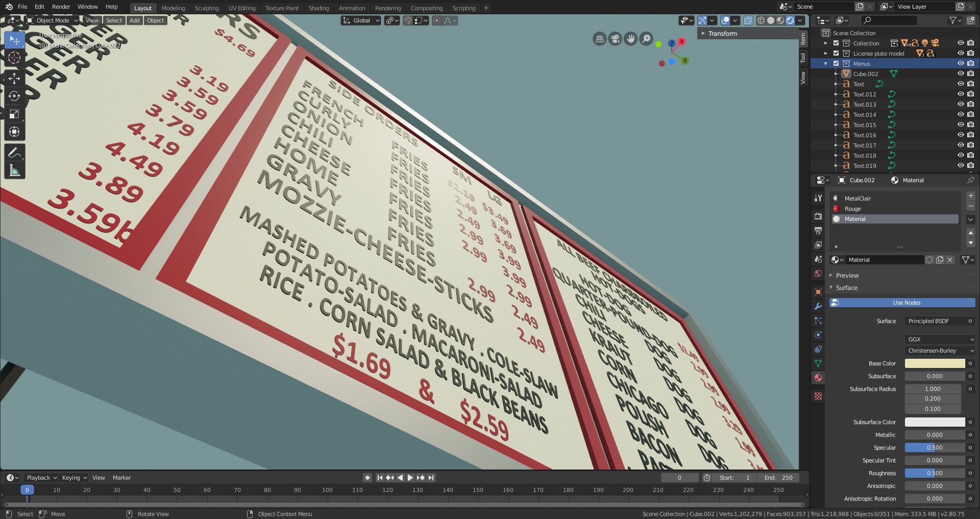Open the Object Data properties tab icon
The image size is (980, 519).
click(x=818, y=363)
